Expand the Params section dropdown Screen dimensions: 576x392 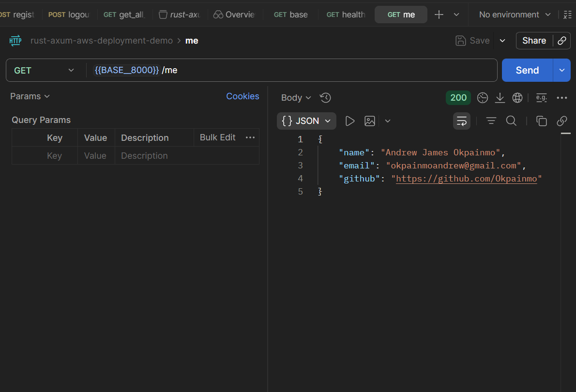(x=30, y=96)
